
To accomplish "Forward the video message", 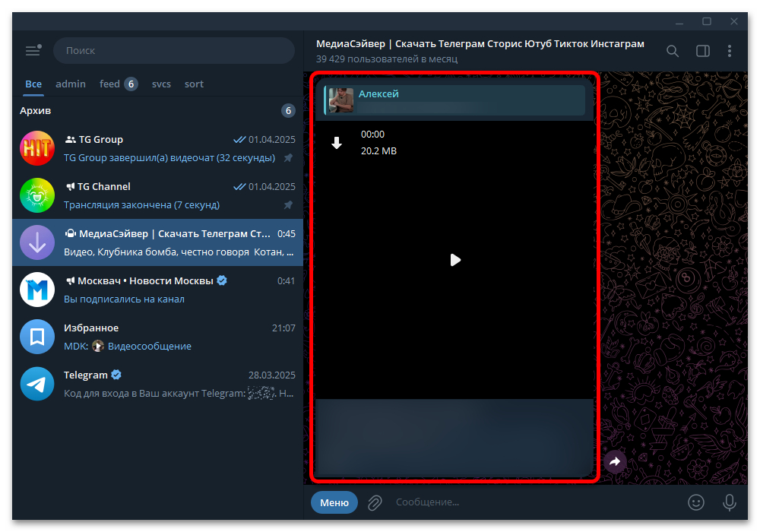I will [615, 462].
